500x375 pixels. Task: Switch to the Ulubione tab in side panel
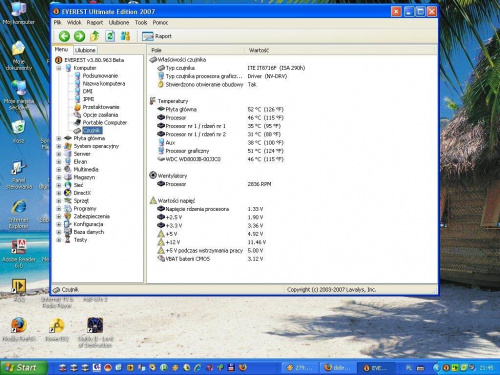point(85,50)
